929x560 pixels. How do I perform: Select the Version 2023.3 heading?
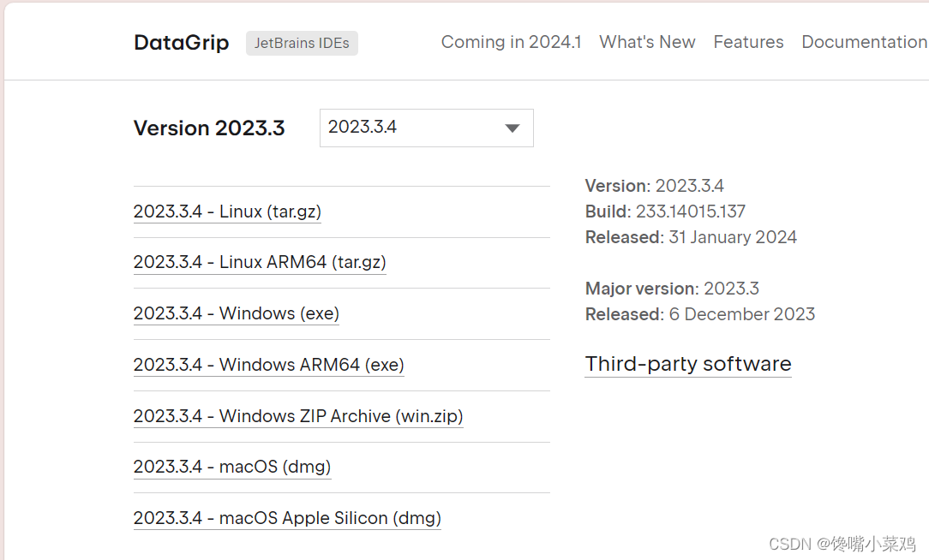tap(209, 128)
